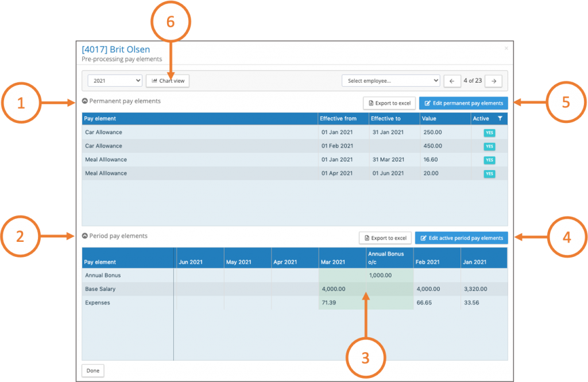Export period pay elements to excel
588x382 pixels.
385,238
